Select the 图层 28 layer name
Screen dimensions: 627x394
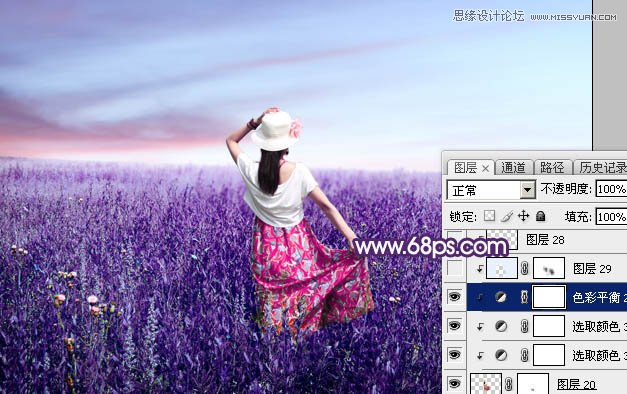[x=545, y=240]
